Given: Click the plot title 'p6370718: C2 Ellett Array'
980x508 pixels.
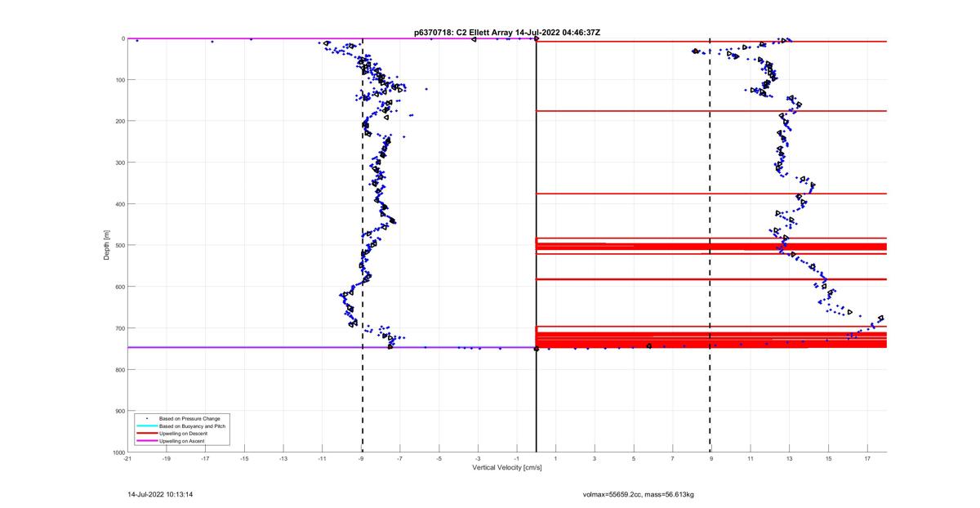Looking at the screenshot, I should (x=464, y=33).
